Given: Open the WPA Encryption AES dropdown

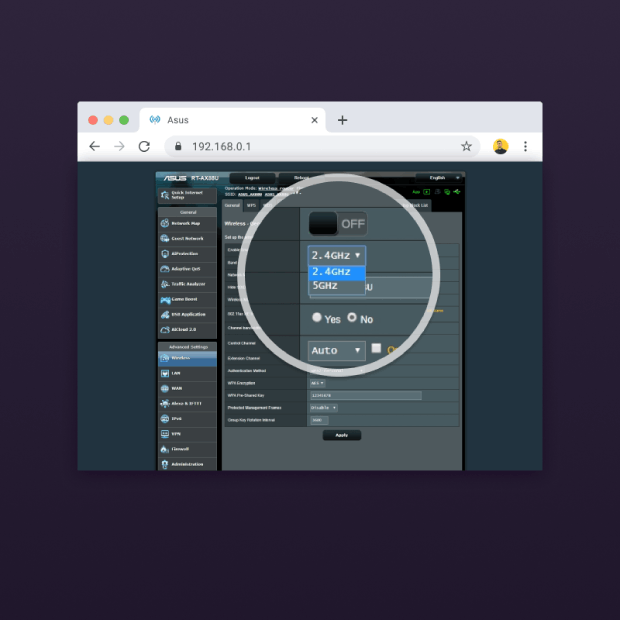Looking at the screenshot, I should coord(316,383).
